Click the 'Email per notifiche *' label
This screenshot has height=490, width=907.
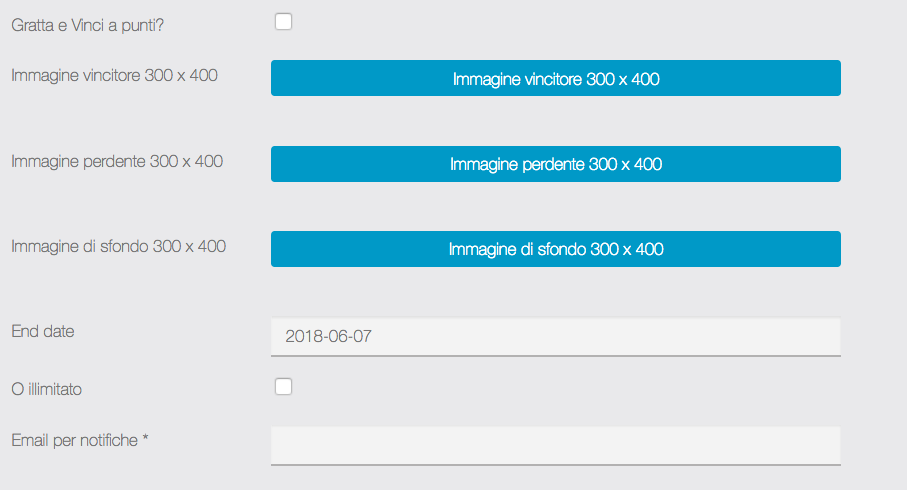point(80,440)
